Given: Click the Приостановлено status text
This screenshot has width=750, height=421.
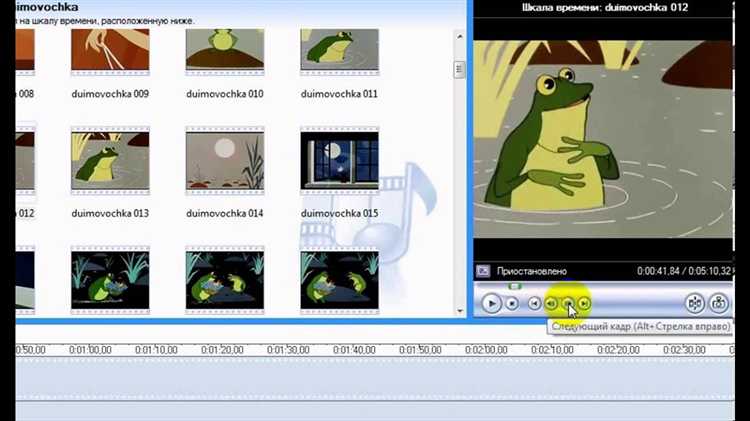Looking at the screenshot, I should point(532,271).
